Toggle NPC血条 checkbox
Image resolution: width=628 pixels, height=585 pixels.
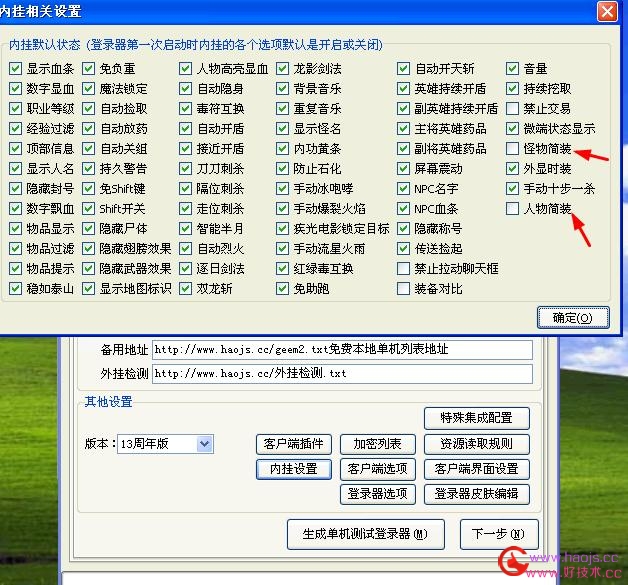coord(403,209)
